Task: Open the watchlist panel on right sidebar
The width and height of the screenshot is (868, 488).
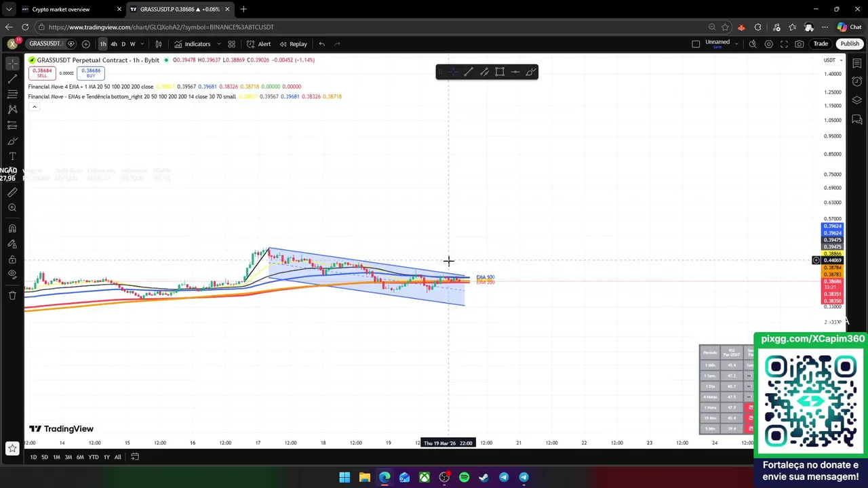Action: click(x=857, y=63)
